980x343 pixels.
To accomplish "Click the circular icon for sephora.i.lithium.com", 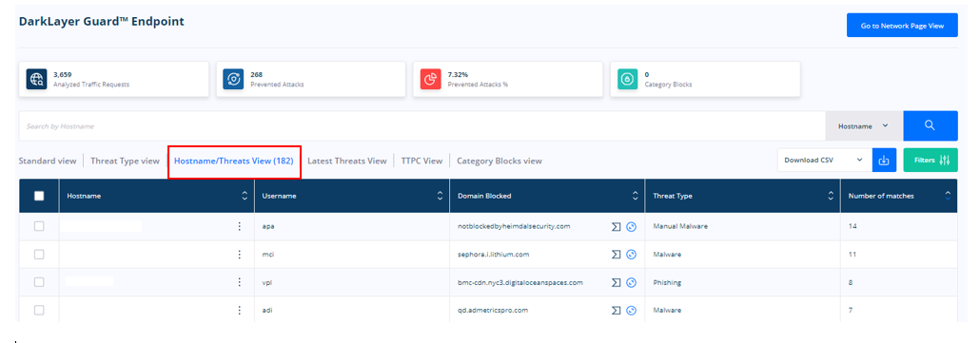I will [x=631, y=255].
